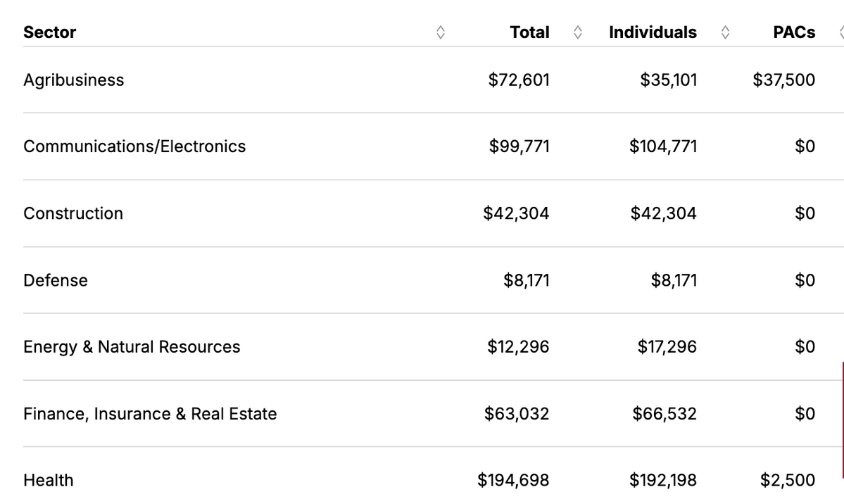Click the Construction sector name
844x504 pixels.
(x=73, y=213)
